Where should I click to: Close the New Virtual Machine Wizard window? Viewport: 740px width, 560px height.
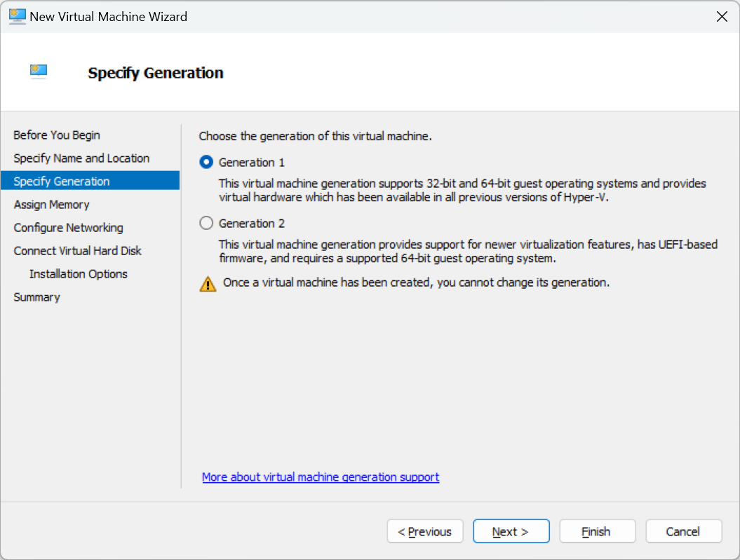(x=721, y=17)
